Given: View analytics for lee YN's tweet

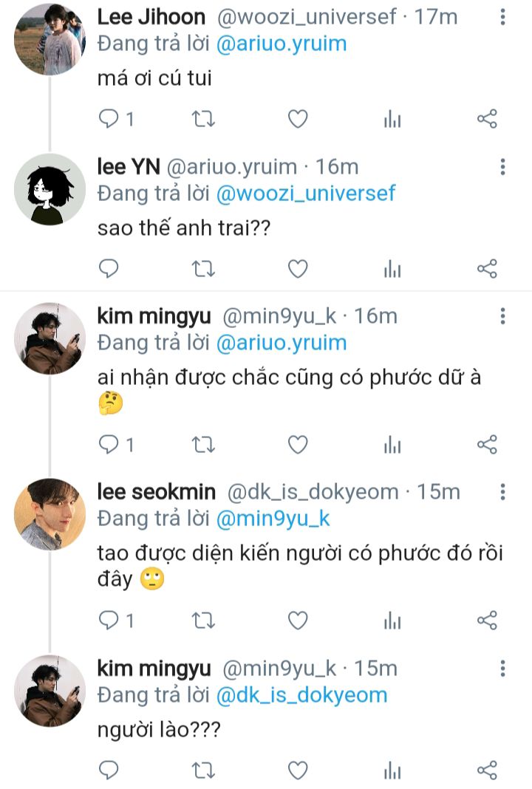Looking at the screenshot, I should [392, 269].
